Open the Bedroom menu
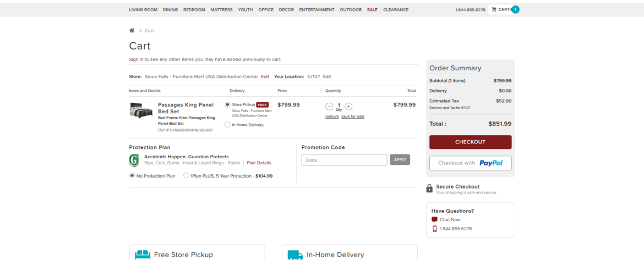This screenshot has height=260, width=644. pyautogui.click(x=194, y=9)
